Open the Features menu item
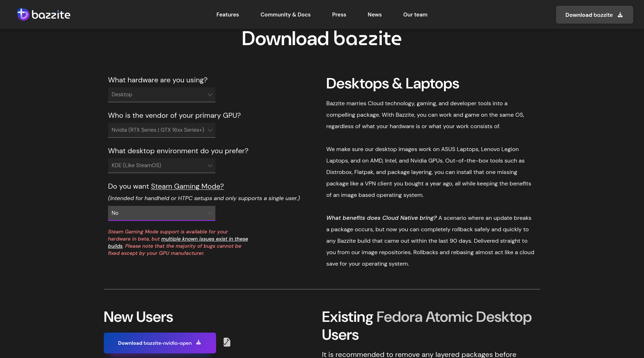This screenshot has width=644, height=358. 228,15
